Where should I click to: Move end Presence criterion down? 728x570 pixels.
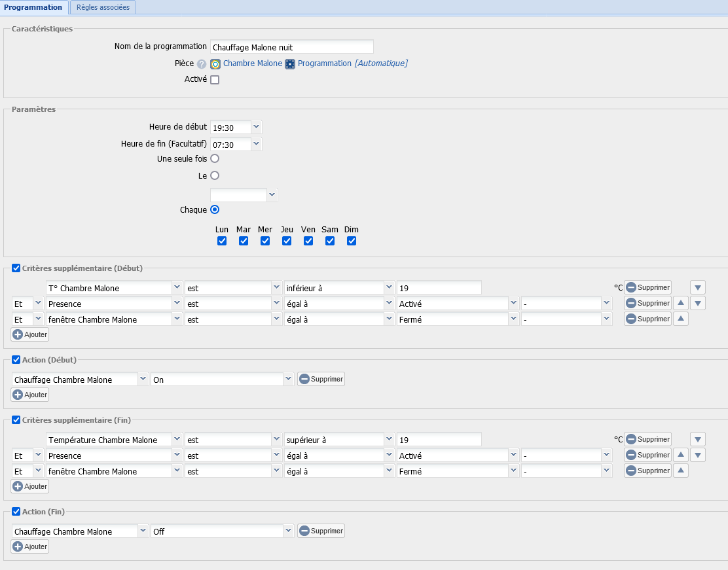[698, 455]
